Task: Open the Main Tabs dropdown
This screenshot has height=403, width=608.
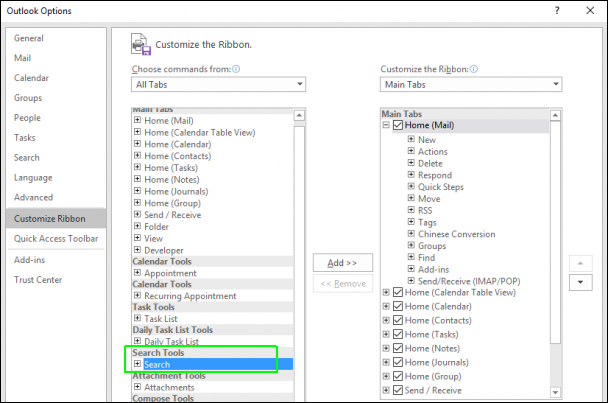Action: click(471, 84)
